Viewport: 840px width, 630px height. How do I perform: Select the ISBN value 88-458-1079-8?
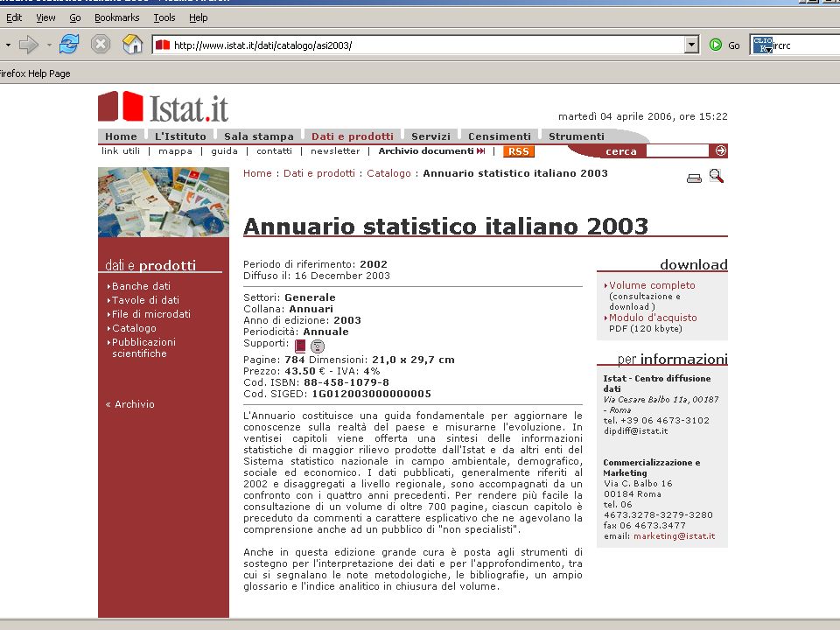point(346,382)
